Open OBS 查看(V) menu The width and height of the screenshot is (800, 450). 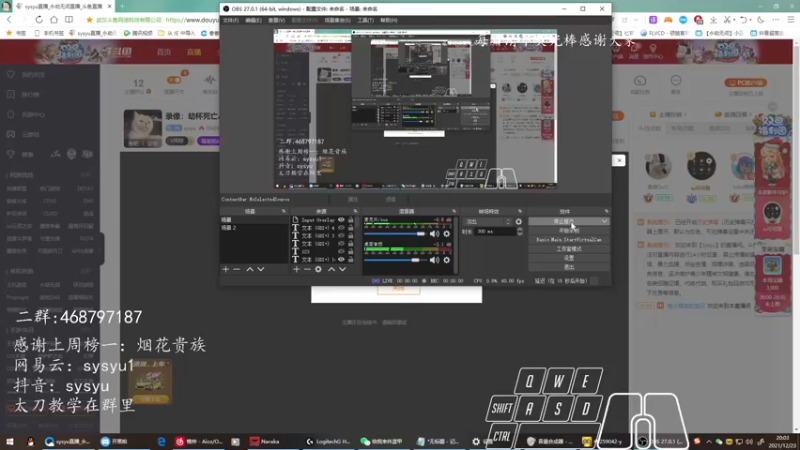click(x=277, y=20)
